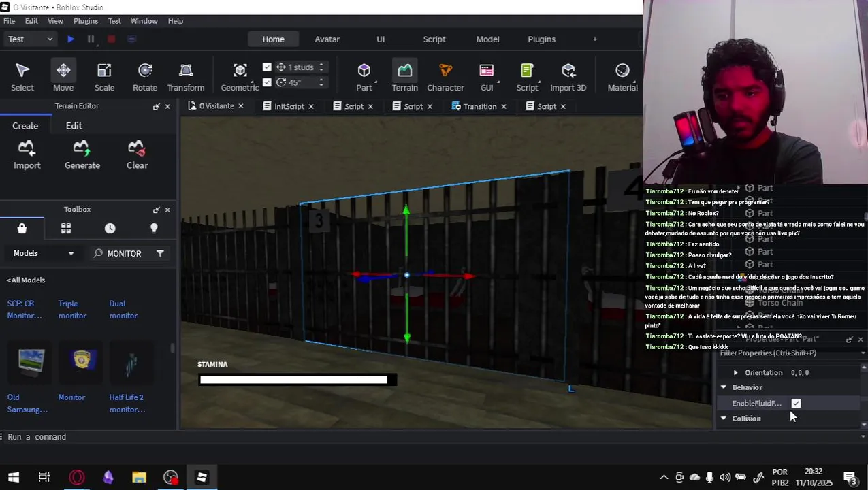Image resolution: width=868 pixels, height=490 pixels.
Task: Toggle the rotation snap 45° checkbox
Action: click(x=267, y=82)
